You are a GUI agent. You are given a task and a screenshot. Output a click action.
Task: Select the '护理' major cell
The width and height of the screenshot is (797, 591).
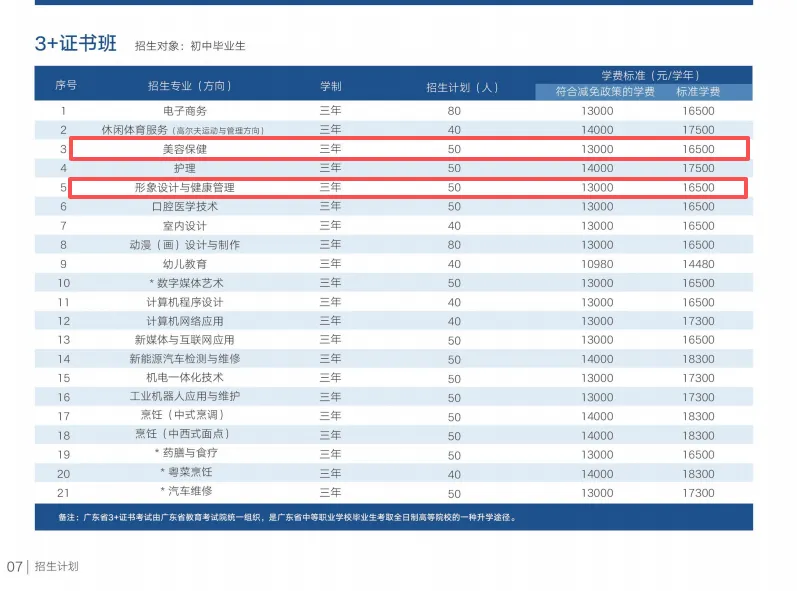pos(185,168)
